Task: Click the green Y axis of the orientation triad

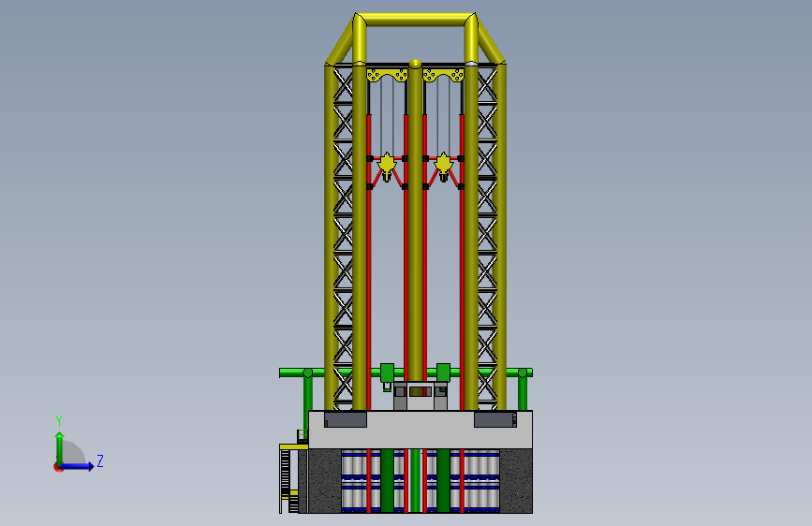Action: pos(60,448)
